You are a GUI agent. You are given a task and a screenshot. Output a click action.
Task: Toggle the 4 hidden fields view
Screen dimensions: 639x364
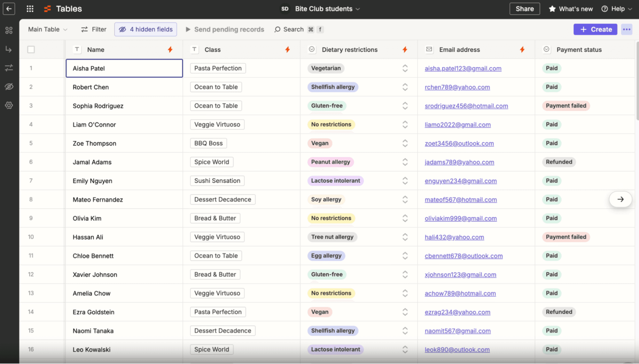click(145, 29)
